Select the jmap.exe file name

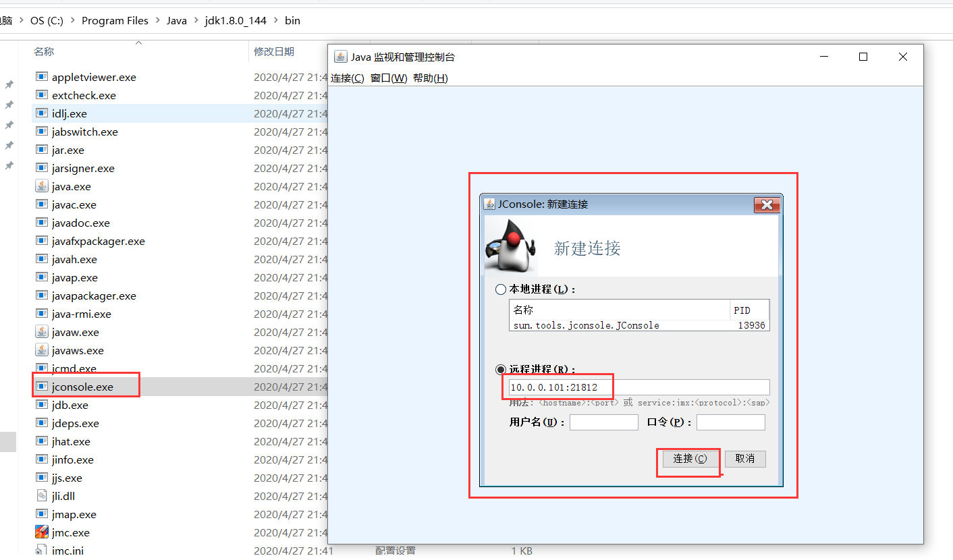(x=74, y=514)
